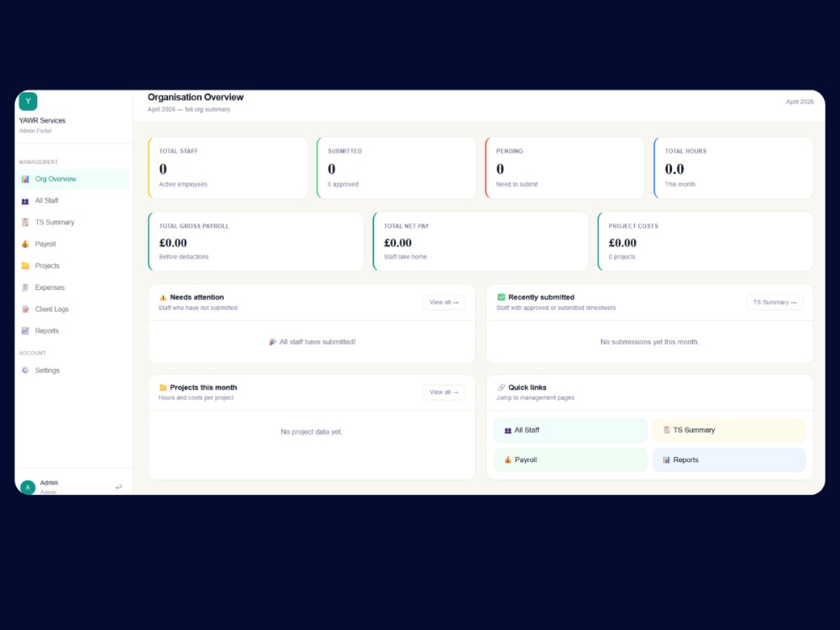Click the TS Summary button in Recently submitted
Viewport: 840px width, 630px height.
(x=774, y=302)
